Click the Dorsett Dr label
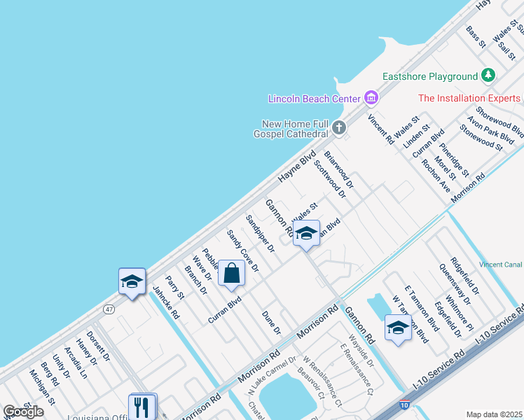 coord(98,346)
